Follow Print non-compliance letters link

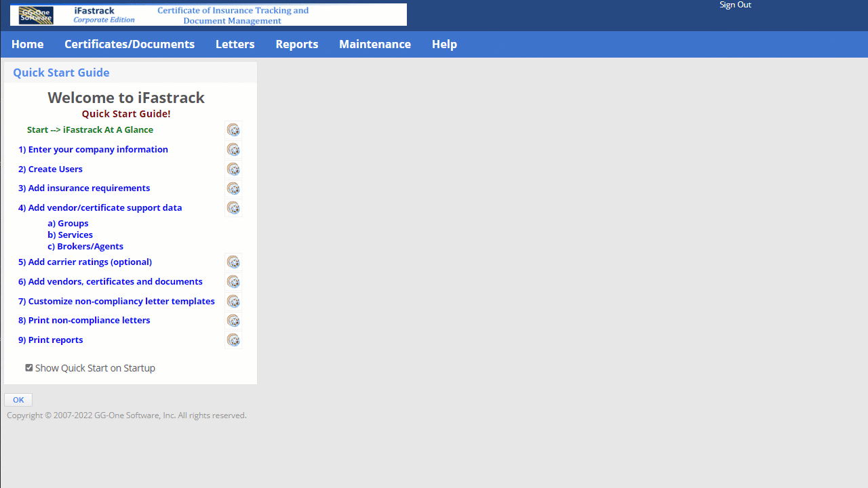click(x=84, y=320)
